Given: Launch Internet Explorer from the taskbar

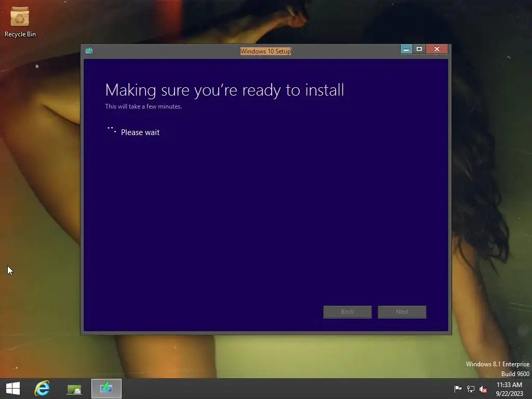Looking at the screenshot, I should pos(42,389).
